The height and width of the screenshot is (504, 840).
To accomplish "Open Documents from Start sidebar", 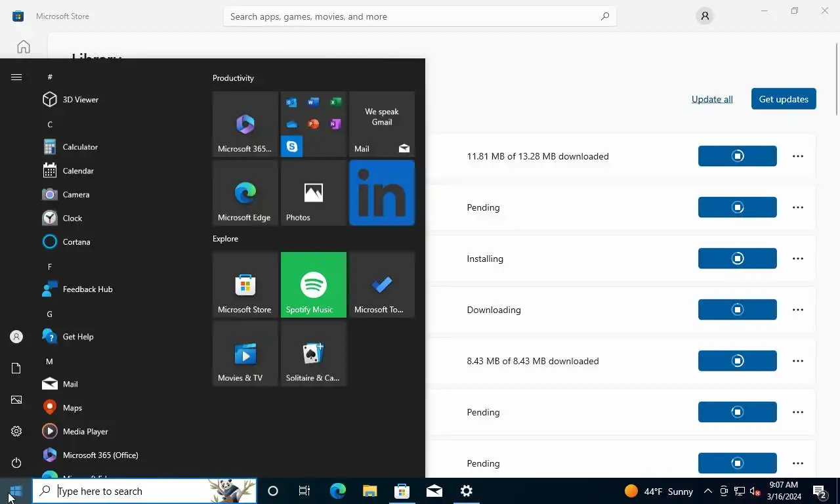I will (16, 368).
